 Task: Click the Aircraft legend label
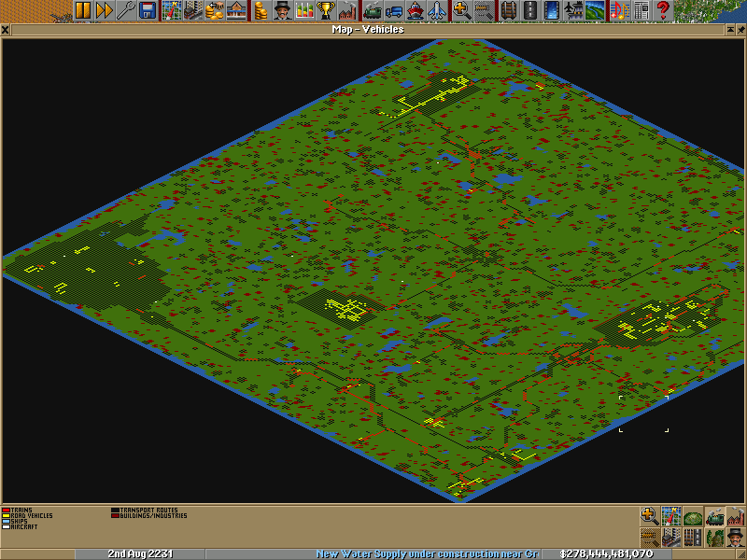tap(24, 527)
